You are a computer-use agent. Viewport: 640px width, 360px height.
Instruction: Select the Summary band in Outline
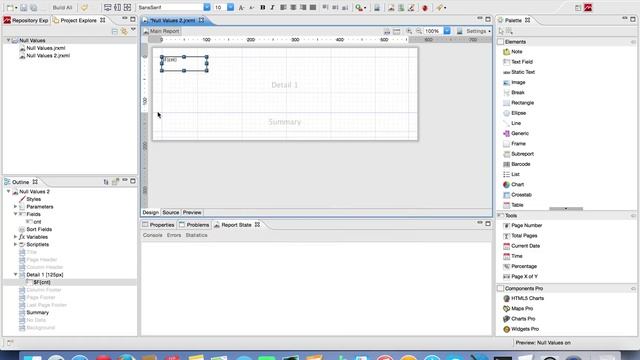(34, 312)
